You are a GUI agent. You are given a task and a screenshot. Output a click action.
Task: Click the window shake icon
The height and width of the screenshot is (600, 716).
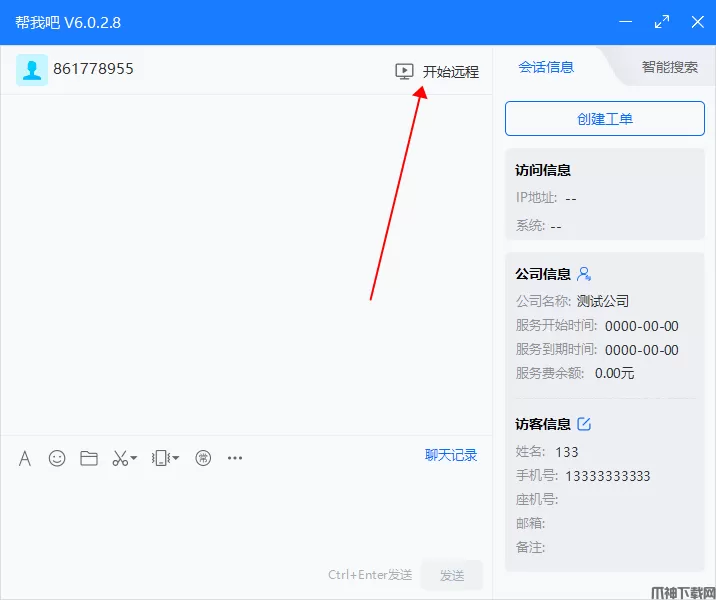(x=160, y=458)
